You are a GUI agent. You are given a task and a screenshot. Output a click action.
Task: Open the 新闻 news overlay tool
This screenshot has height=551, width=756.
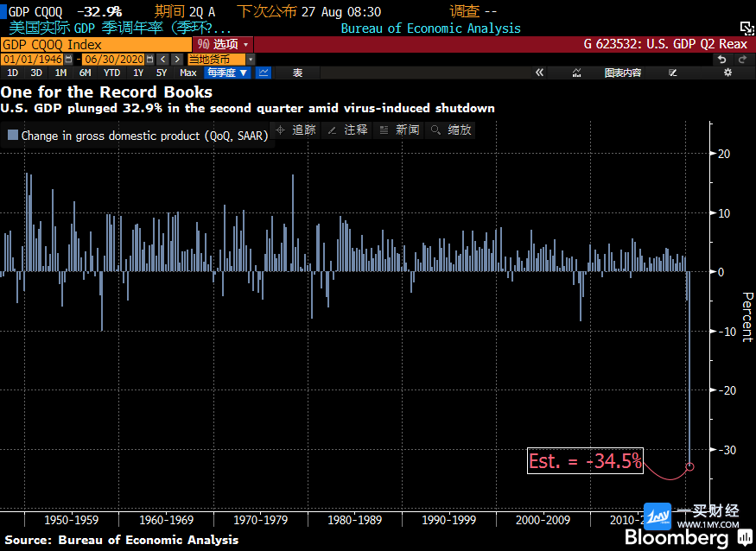pos(400,130)
